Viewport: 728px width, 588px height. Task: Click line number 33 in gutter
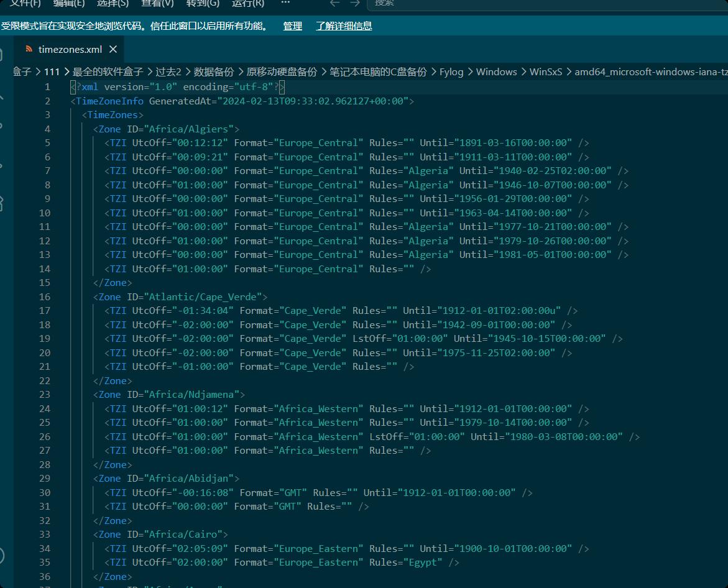point(45,534)
